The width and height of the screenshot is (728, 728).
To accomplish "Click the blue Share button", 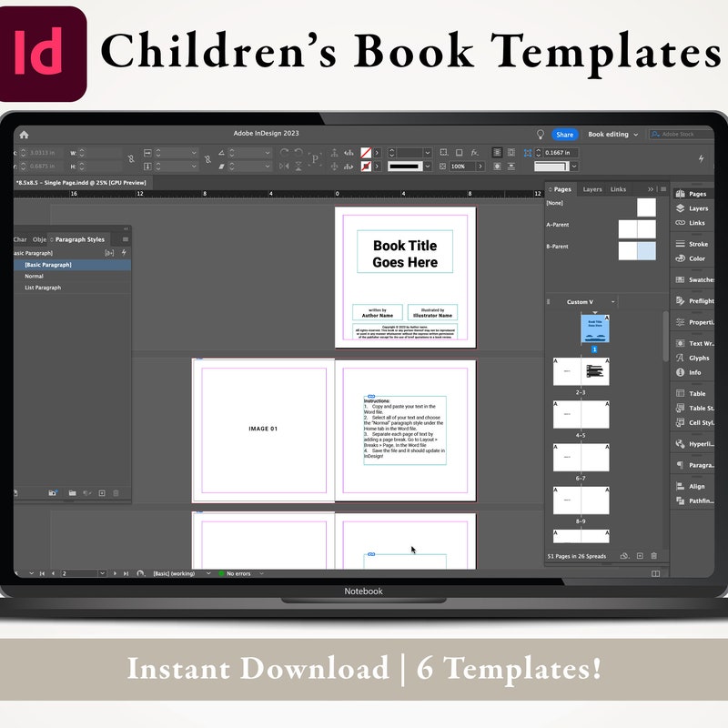I will [x=564, y=133].
